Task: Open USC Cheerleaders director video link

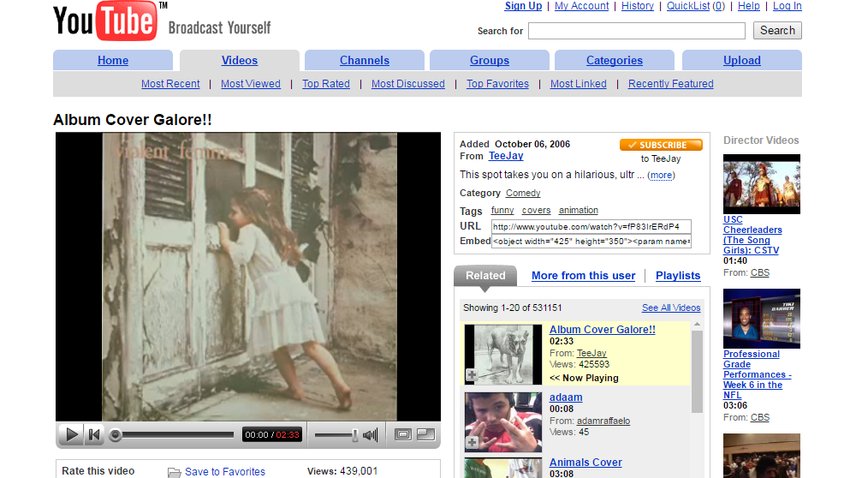Action: 752,235
